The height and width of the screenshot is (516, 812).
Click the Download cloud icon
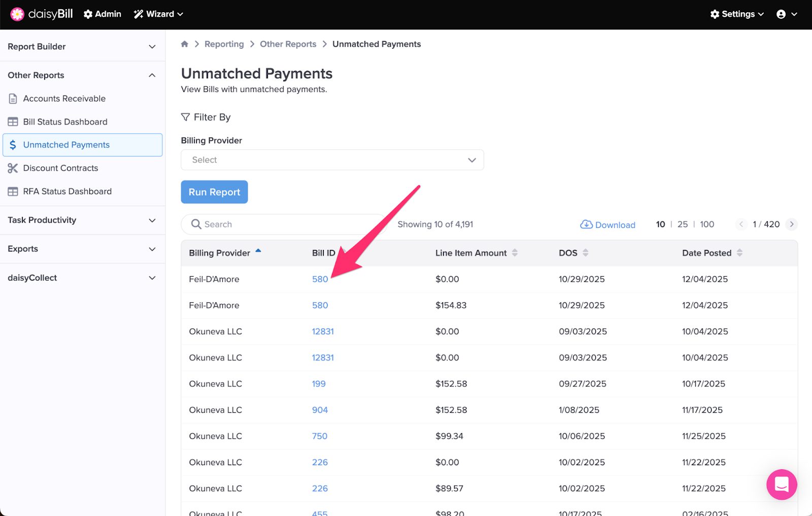tap(586, 224)
